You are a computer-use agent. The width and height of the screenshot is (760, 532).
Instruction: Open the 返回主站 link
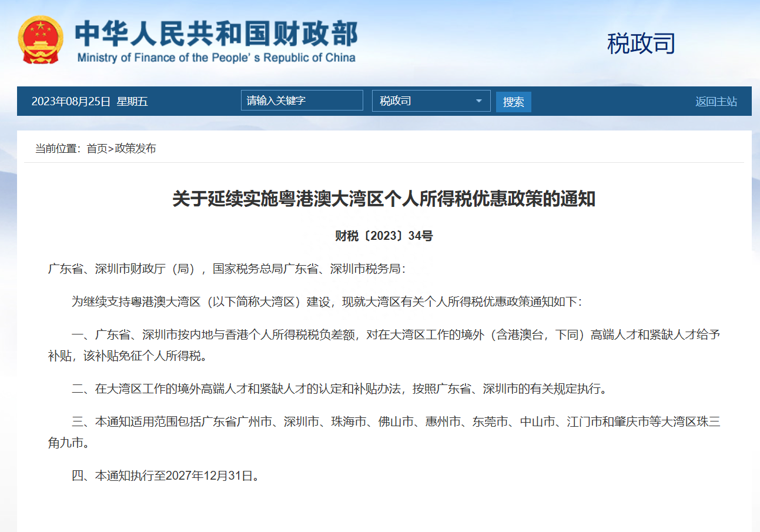715,101
